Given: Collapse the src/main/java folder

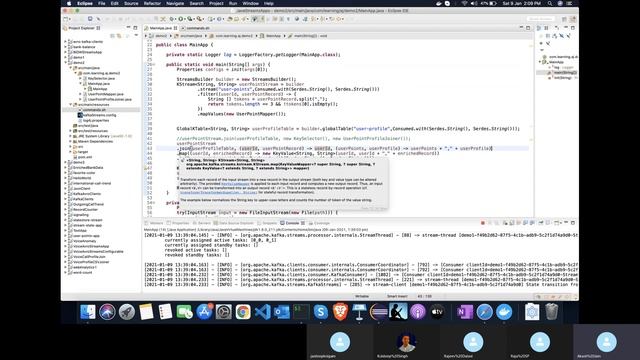Looking at the screenshot, I should coord(70,68).
